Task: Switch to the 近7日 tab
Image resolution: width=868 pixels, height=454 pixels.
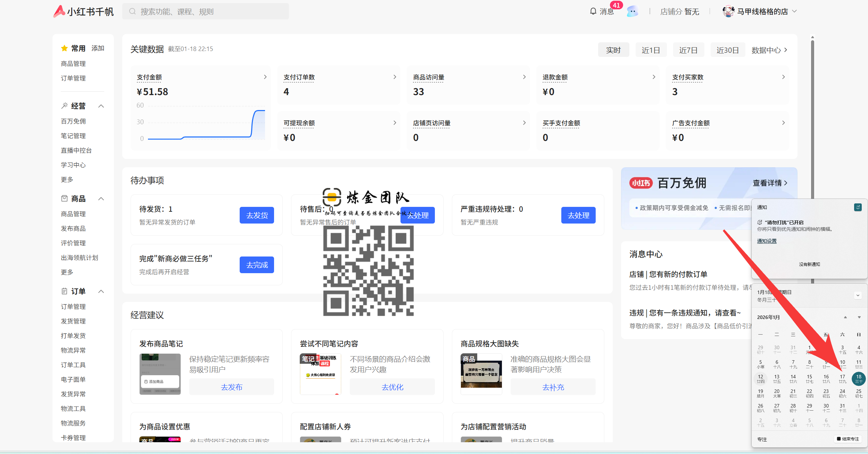Action: point(688,50)
